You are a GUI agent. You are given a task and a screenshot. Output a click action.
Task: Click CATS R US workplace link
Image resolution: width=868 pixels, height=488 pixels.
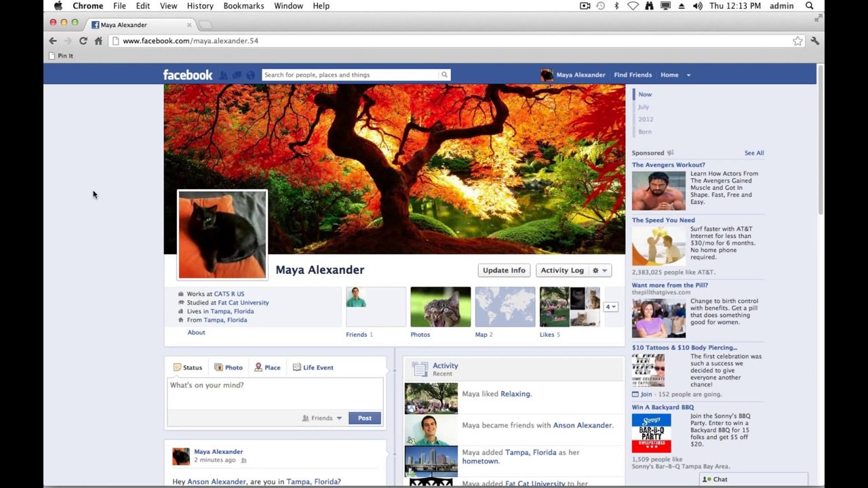pyautogui.click(x=229, y=294)
